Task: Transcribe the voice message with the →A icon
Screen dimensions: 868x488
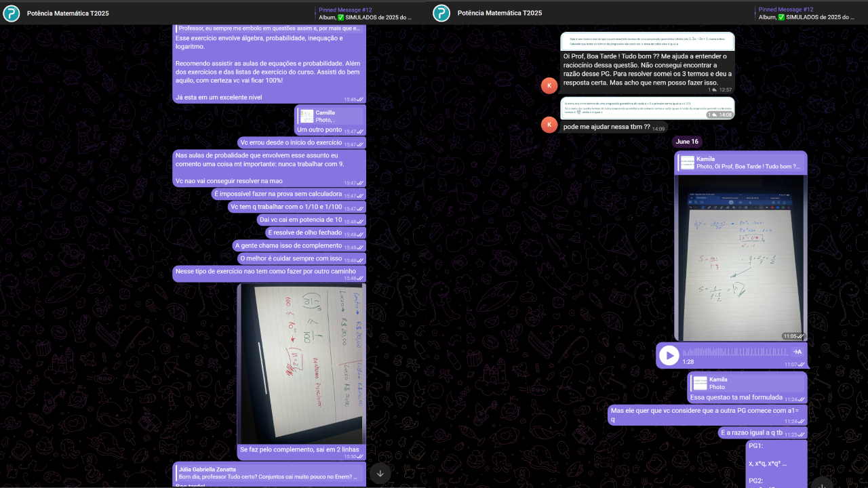Action: tap(797, 352)
